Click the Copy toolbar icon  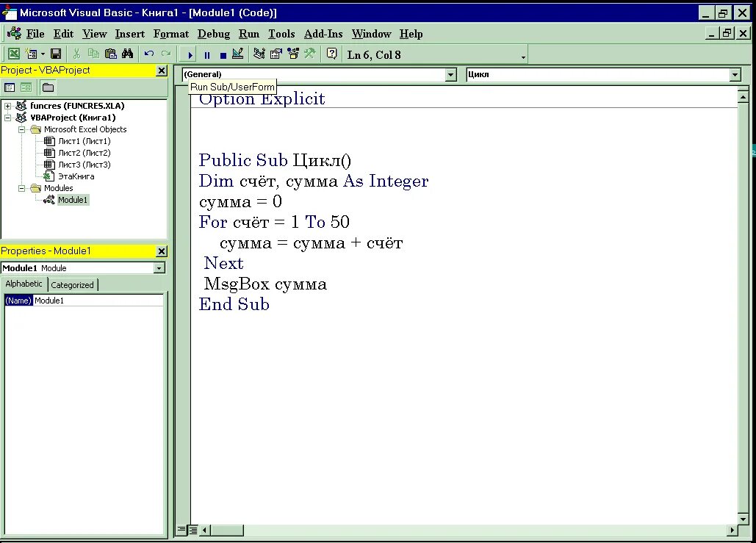tap(93, 54)
